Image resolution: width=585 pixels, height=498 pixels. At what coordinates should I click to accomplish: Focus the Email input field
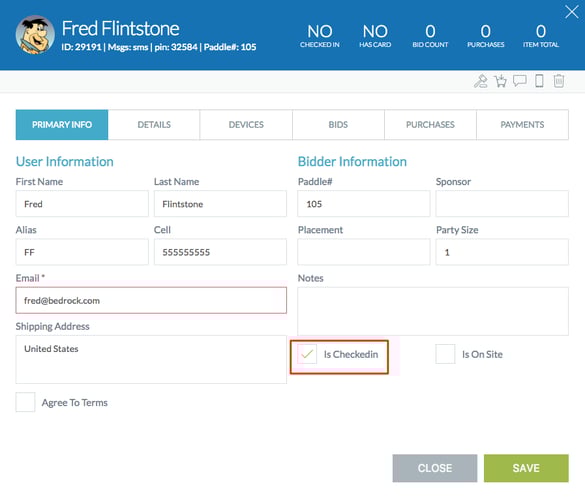pyautogui.click(x=151, y=300)
